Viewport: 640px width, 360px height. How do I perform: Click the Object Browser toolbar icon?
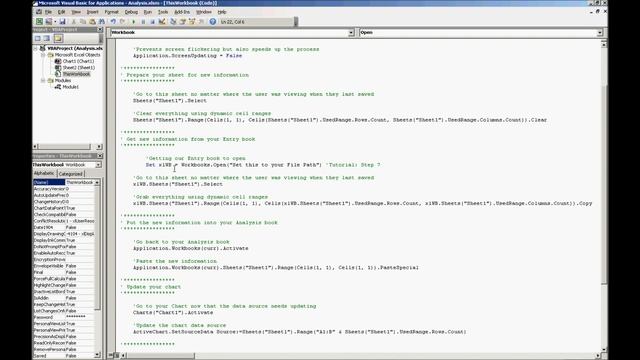coord(192,22)
